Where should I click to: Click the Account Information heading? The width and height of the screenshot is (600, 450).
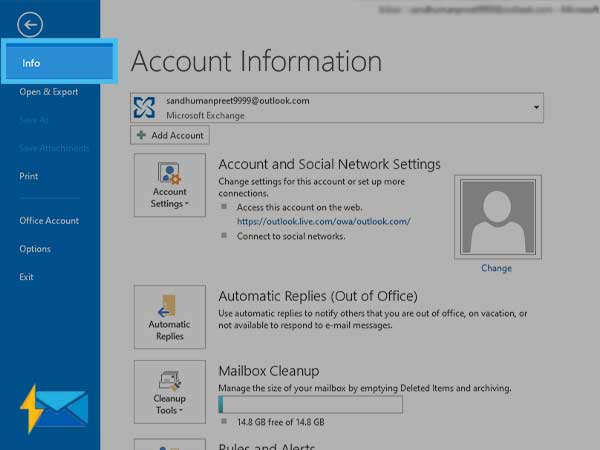point(256,61)
